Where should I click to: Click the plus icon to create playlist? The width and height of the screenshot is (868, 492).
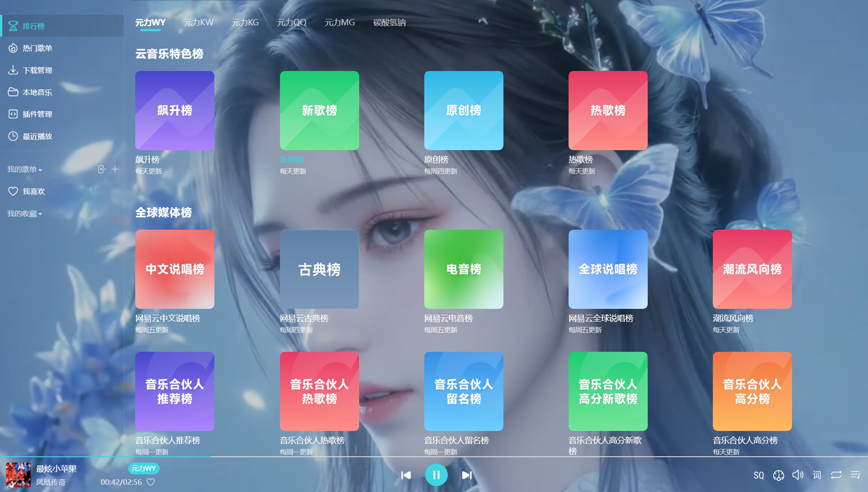pyautogui.click(x=115, y=169)
